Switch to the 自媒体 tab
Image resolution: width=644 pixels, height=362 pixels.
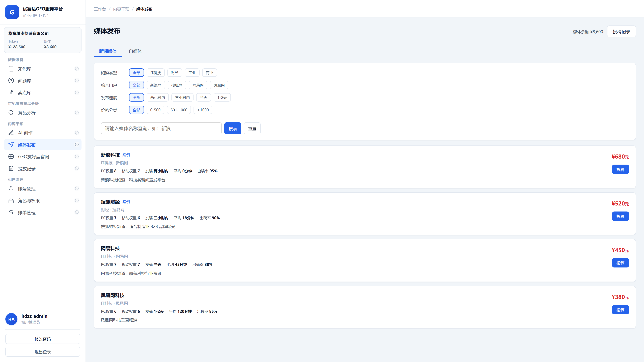pos(135,51)
